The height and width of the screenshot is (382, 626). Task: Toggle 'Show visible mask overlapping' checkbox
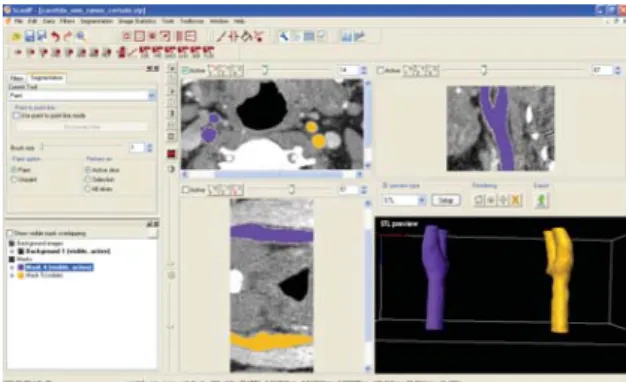point(10,233)
